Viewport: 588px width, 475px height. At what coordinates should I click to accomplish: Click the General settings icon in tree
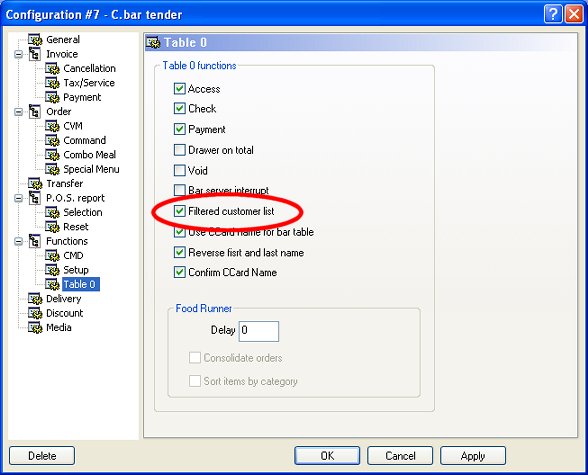coord(35,39)
